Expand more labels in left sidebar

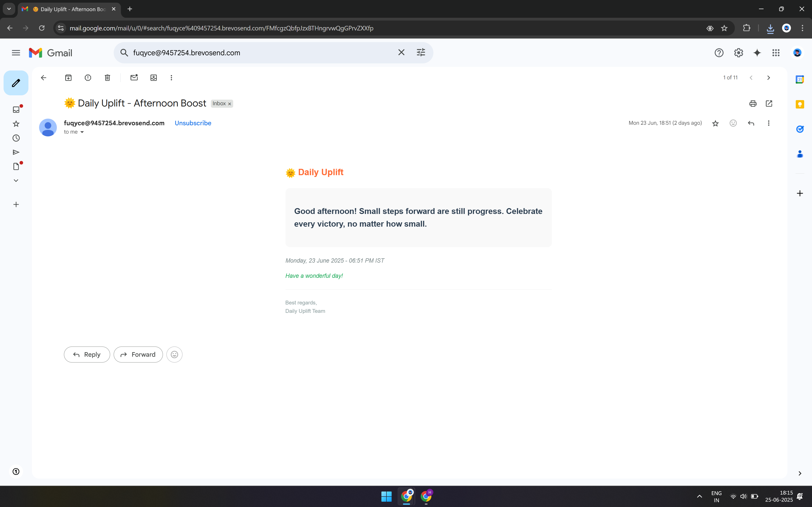coord(16,180)
